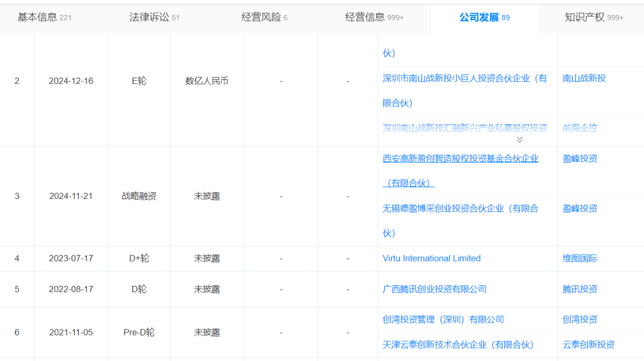The width and height of the screenshot is (644, 361).
Task: Click 盈峰投资 beside 无锡德盈博采
Action: 580,208
